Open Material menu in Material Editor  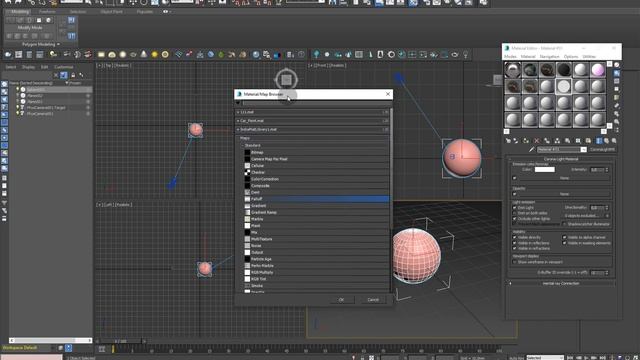(x=528, y=57)
